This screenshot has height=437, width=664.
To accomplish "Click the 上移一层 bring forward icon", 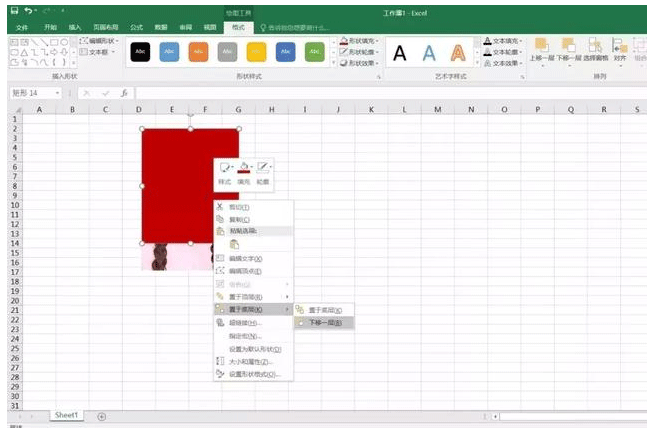I will tap(542, 45).
